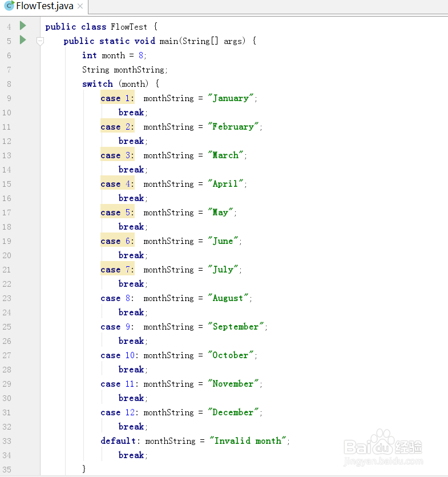Click the highlighted 'case 7:' label
The height and width of the screenshot is (477, 448).
click(x=118, y=270)
